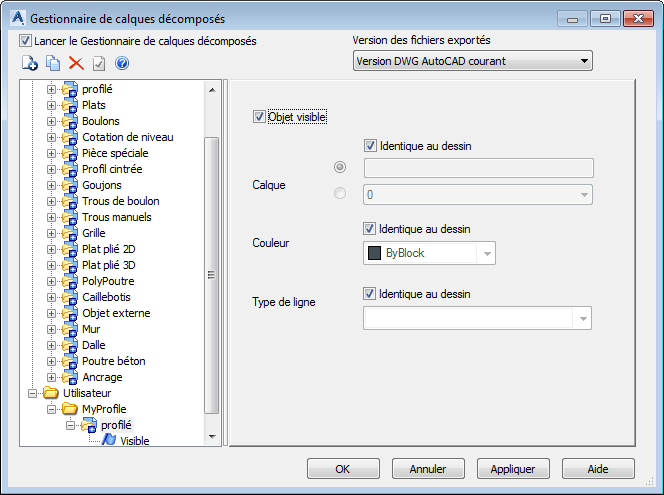
Task: Click the Appliquer button
Action: pyautogui.click(x=513, y=469)
